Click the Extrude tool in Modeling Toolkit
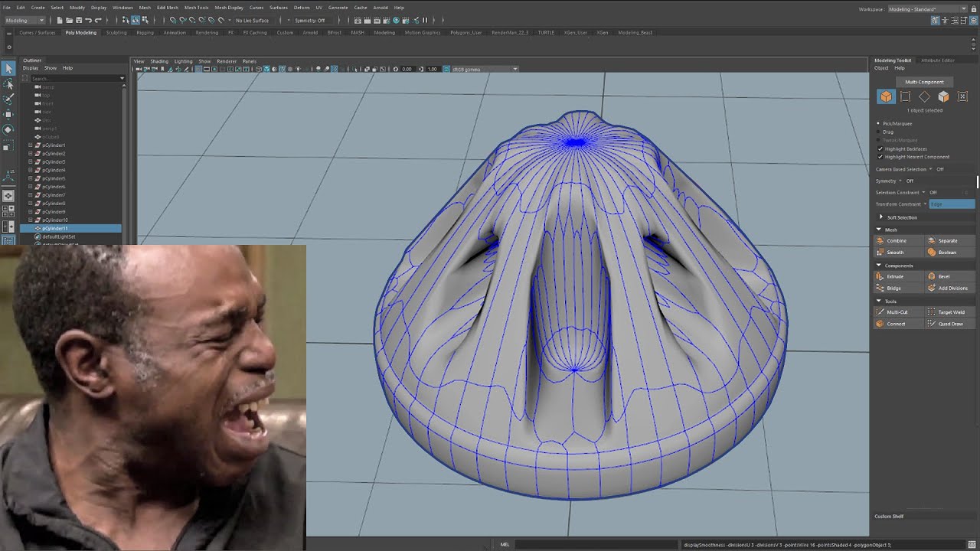 (894, 276)
